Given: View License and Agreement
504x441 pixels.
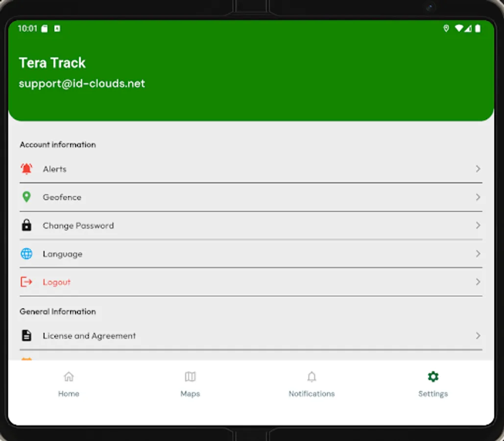Looking at the screenshot, I should (x=251, y=336).
